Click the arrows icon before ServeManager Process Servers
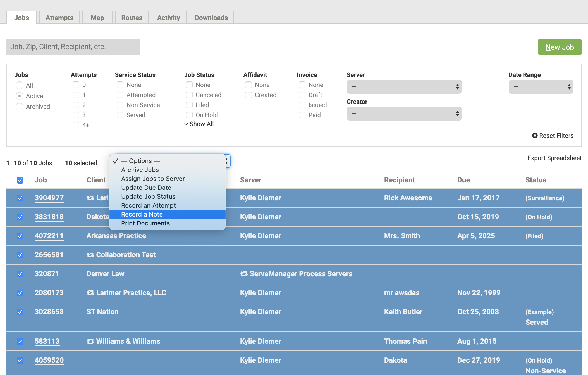The width and height of the screenshot is (588, 375). pos(244,274)
